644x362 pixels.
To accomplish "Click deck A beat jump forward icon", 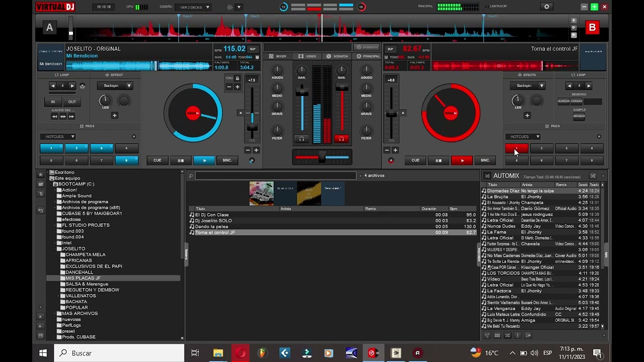I will click(71, 116).
